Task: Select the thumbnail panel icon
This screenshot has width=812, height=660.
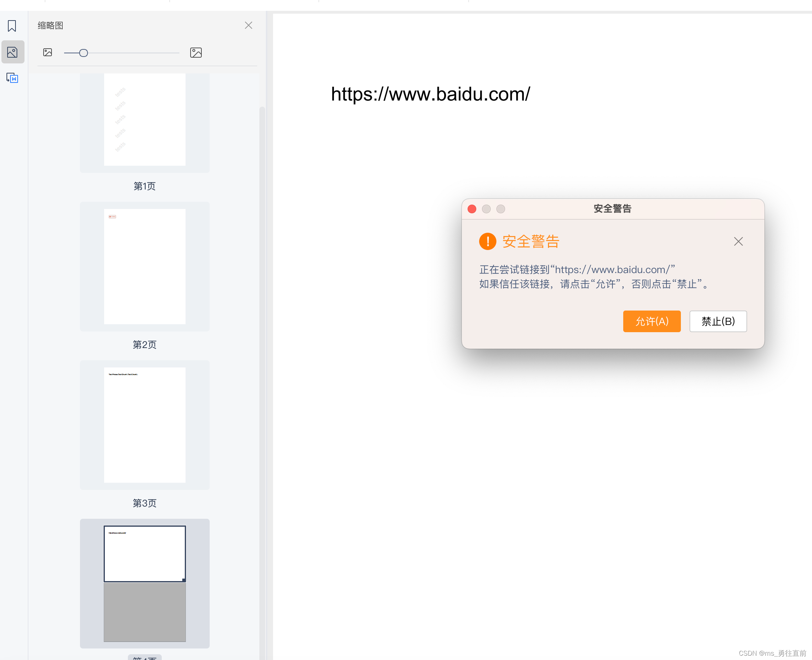Action: [x=13, y=52]
